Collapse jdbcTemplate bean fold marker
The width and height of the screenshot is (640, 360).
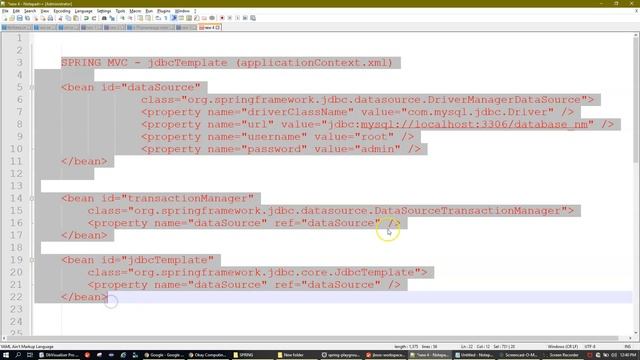(x=32, y=260)
